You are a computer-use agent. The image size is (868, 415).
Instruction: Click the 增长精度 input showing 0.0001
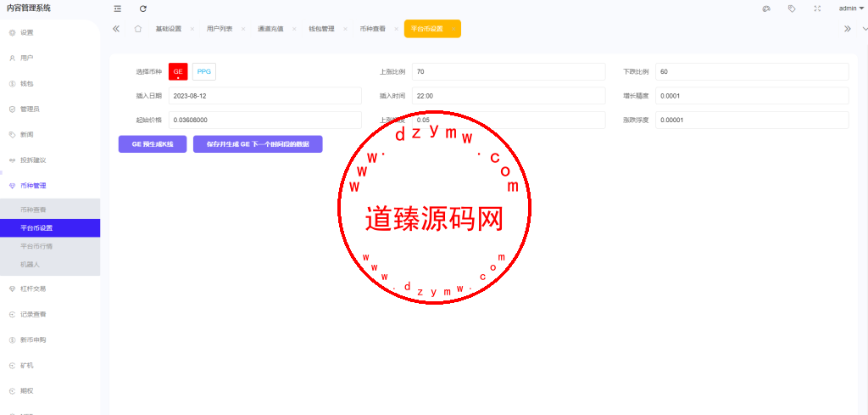[x=753, y=95]
